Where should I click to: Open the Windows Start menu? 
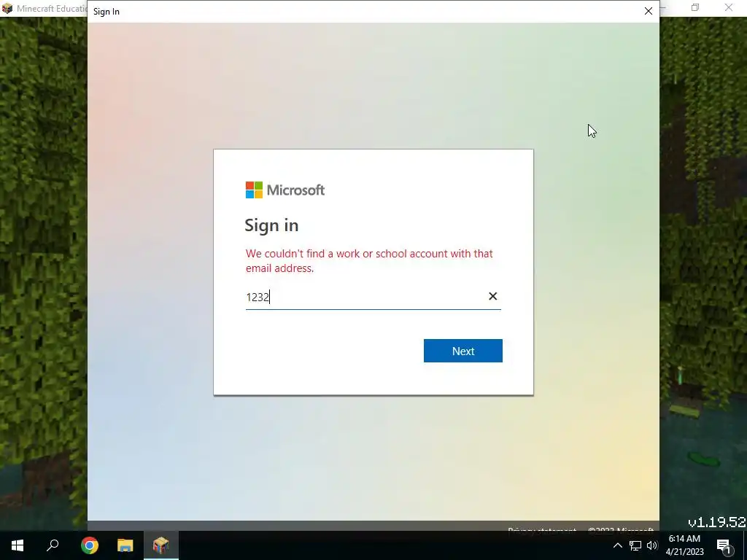(18, 545)
